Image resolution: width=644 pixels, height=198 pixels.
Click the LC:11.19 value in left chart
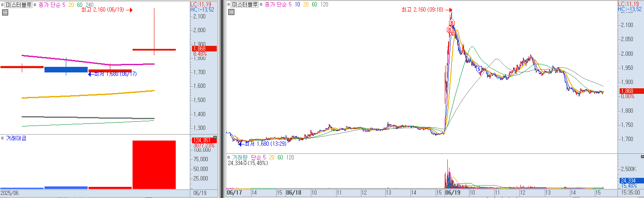[200, 4]
